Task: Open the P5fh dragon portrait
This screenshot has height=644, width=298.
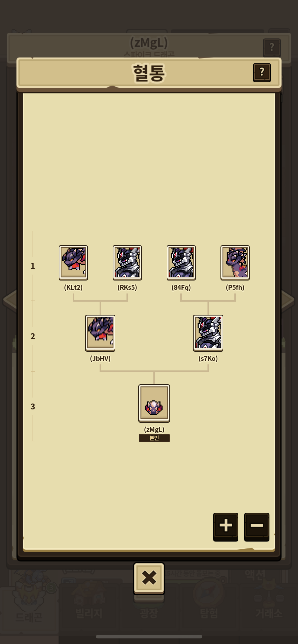Action: click(x=235, y=262)
